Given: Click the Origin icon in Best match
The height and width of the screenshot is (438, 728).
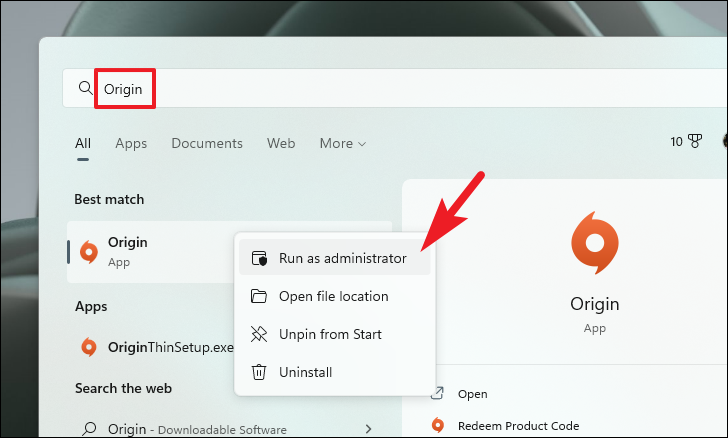Looking at the screenshot, I should [x=89, y=252].
